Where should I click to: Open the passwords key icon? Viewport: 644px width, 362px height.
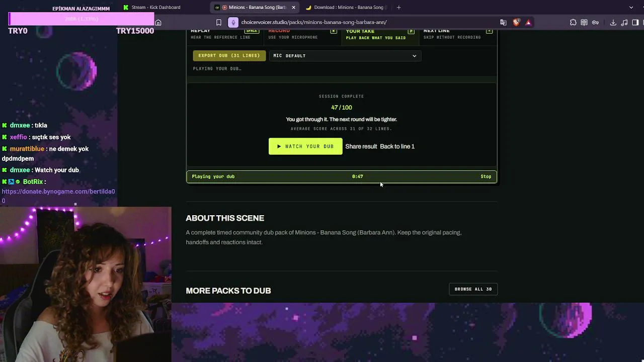pos(595,22)
